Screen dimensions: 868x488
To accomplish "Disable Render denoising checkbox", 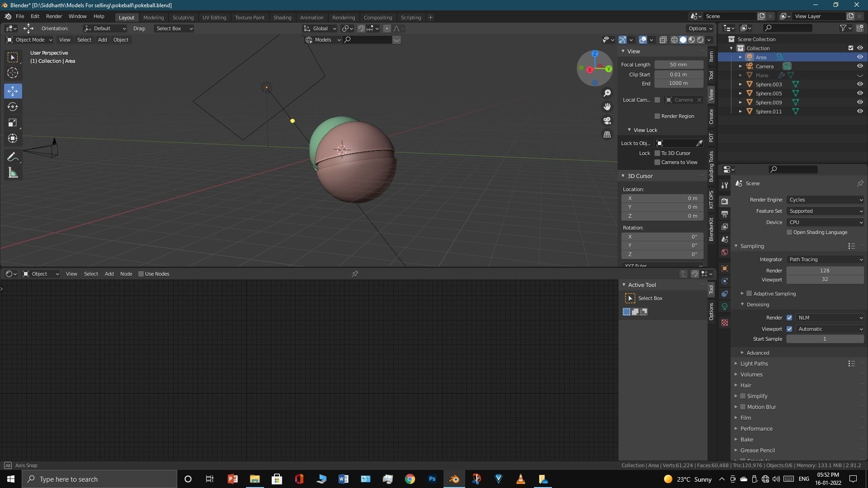I will point(789,318).
